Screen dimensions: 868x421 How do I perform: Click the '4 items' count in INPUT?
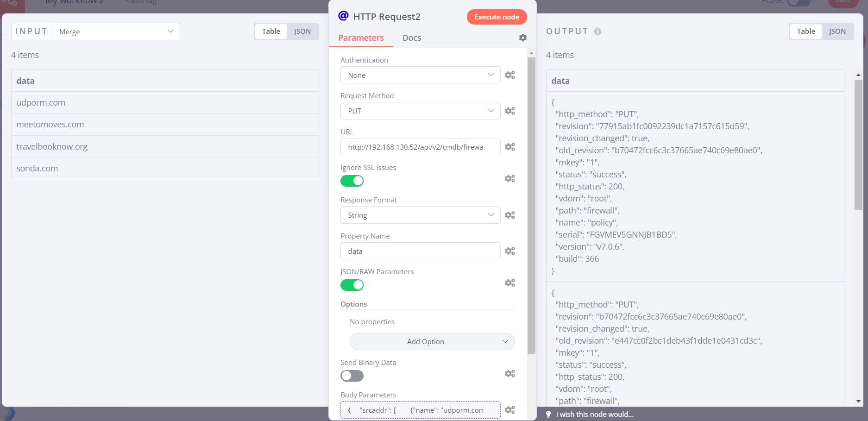point(25,55)
